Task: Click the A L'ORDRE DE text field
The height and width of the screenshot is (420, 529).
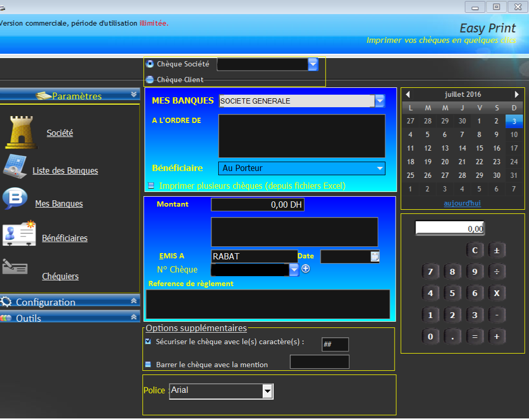Action: click(302, 136)
